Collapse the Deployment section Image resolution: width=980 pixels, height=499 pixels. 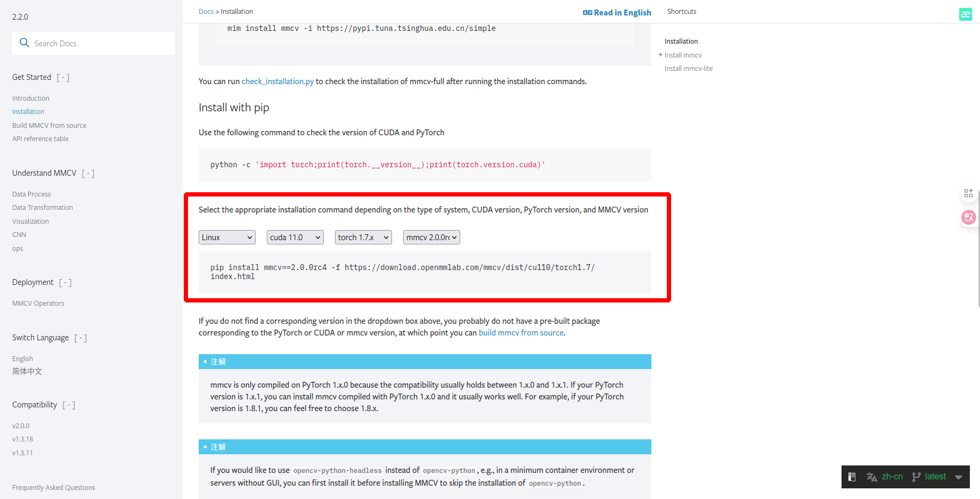click(x=65, y=283)
